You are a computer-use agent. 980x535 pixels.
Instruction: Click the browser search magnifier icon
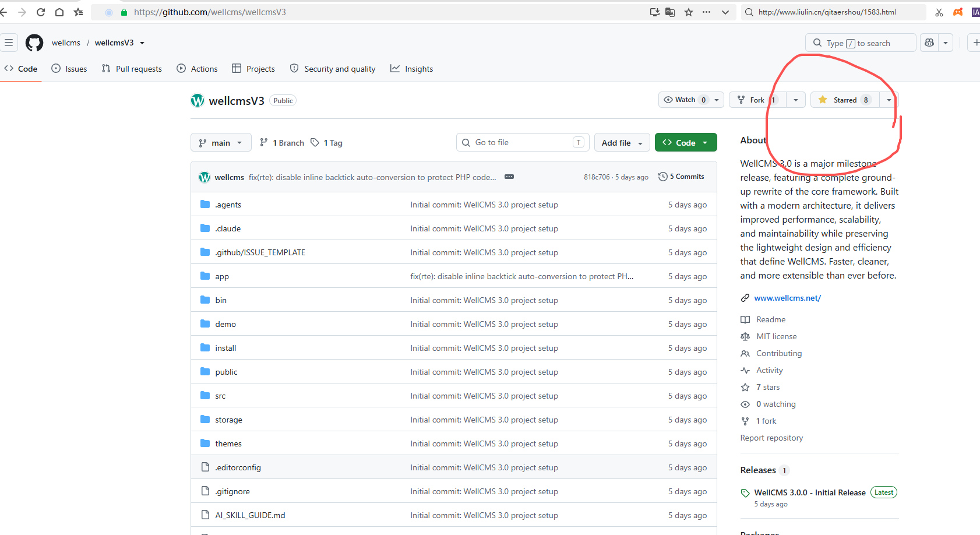(x=749, y=12)
